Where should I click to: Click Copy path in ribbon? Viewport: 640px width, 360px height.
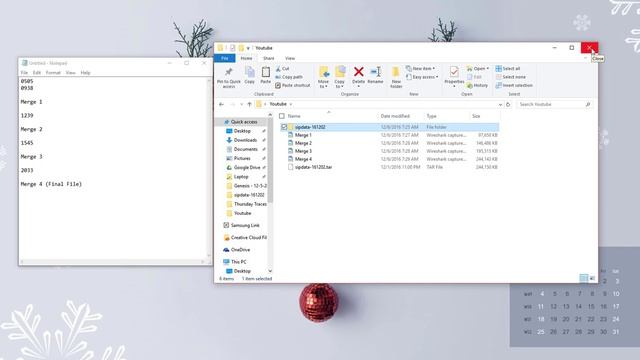click(x=289, y=77)
